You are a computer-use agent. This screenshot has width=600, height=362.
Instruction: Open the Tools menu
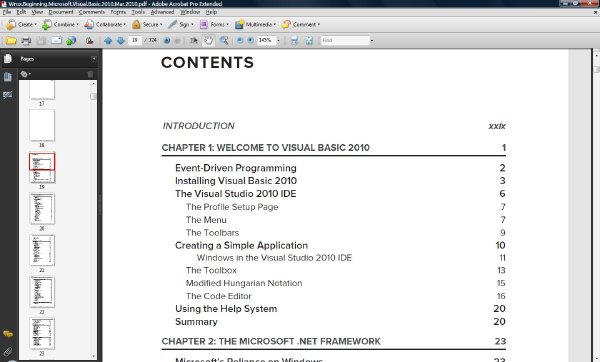(x=138, y=12)
